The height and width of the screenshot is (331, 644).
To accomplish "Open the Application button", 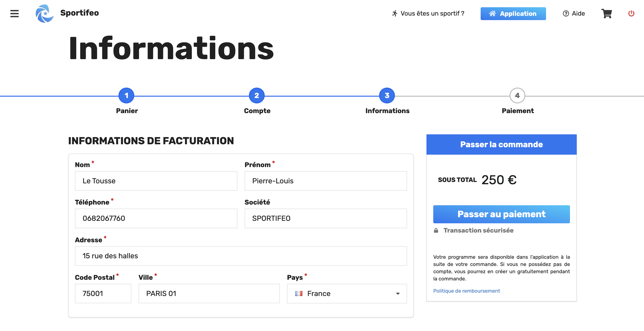I will (513, 14).
